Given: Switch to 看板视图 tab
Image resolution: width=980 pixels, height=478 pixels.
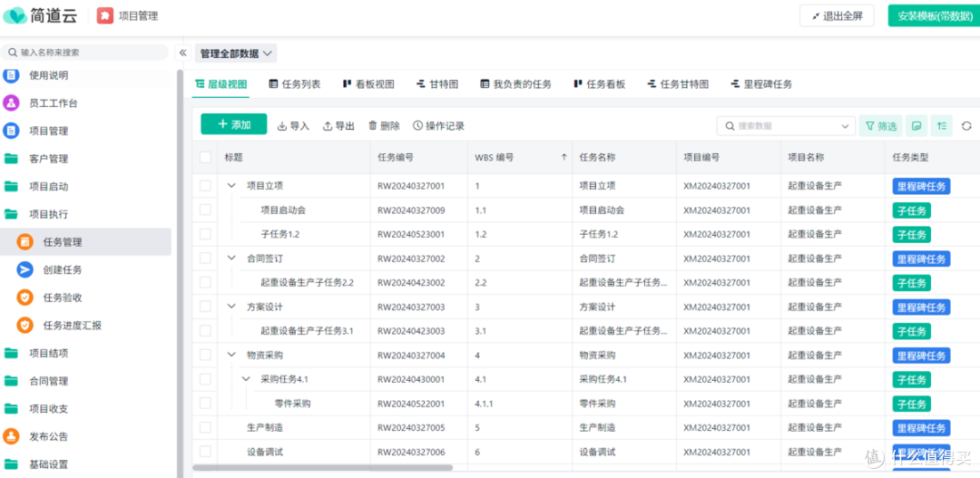Looking at the screenshot, I should (x=368, y=84).
